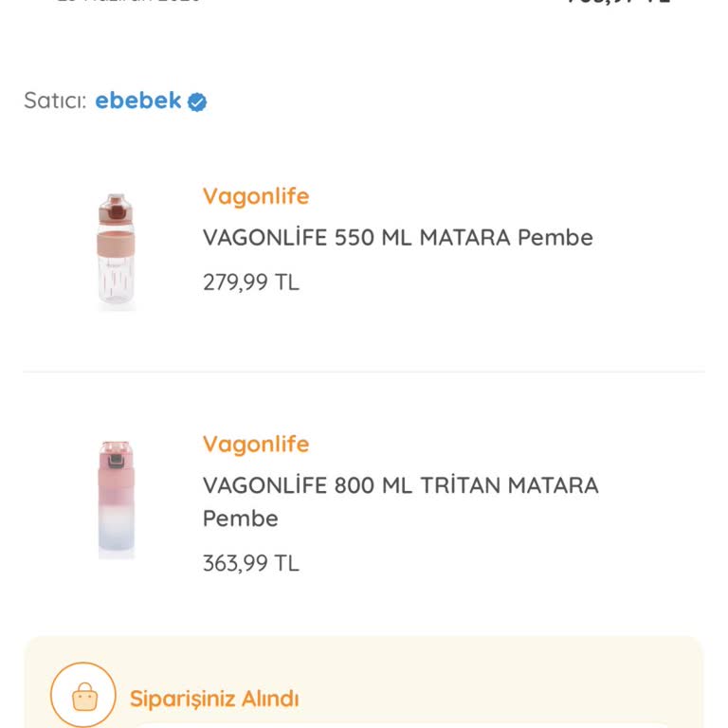The height and width of the screenshot is (728, 728).
Task: Tap the first Vagonlife brand label
Action: 256,197
